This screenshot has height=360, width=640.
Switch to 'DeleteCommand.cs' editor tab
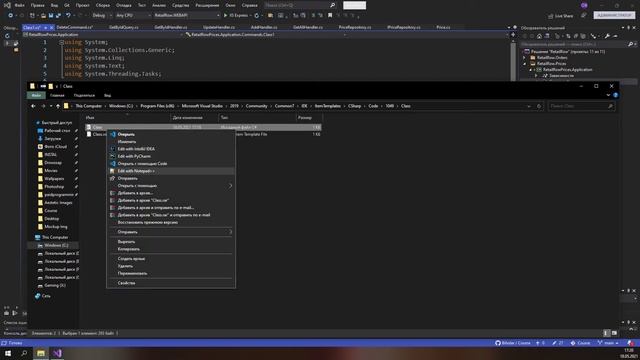point(75,27)
